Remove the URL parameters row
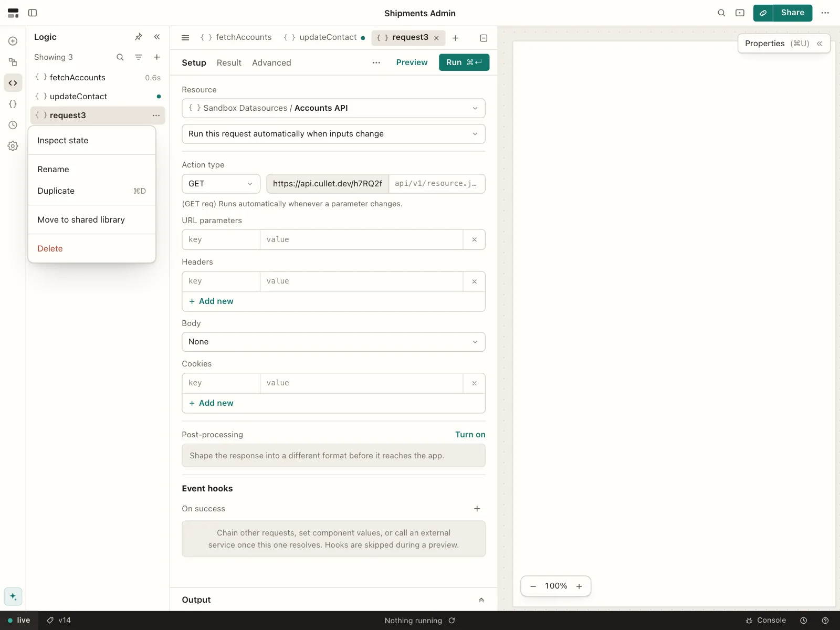The width and height of the screenshot is (840, 630). 475,239
